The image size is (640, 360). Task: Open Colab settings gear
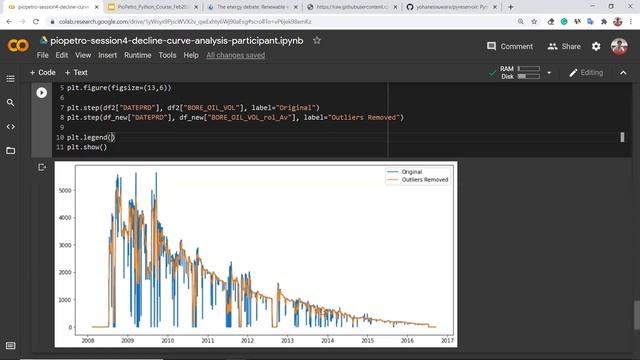(x=596, y=46)
